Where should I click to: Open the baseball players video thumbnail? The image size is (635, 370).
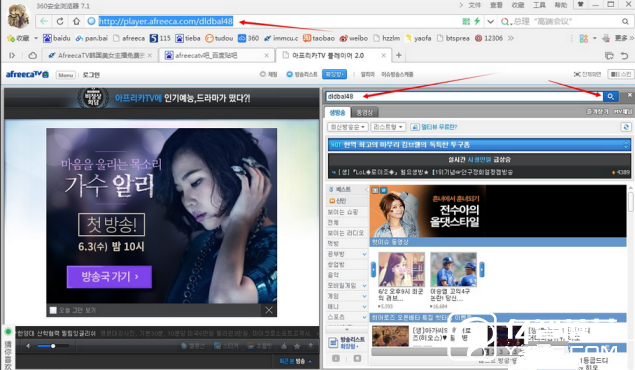453,269
